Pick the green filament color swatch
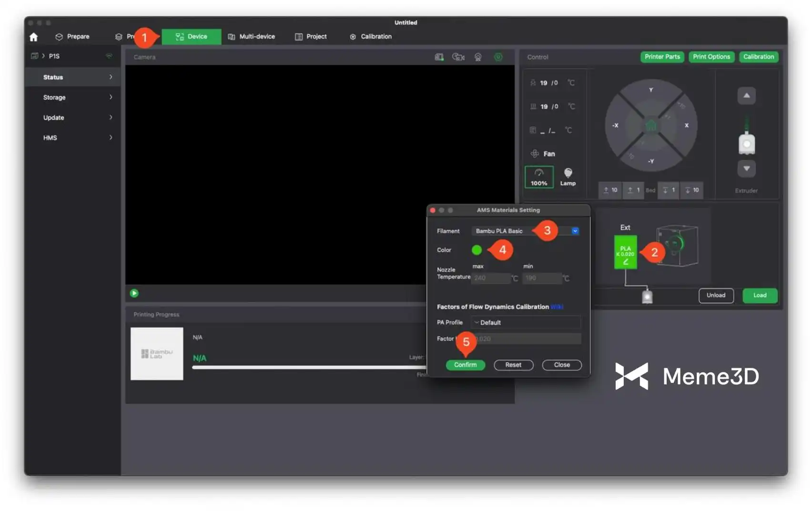Screen dimensions: 812x515 point(477,250)
